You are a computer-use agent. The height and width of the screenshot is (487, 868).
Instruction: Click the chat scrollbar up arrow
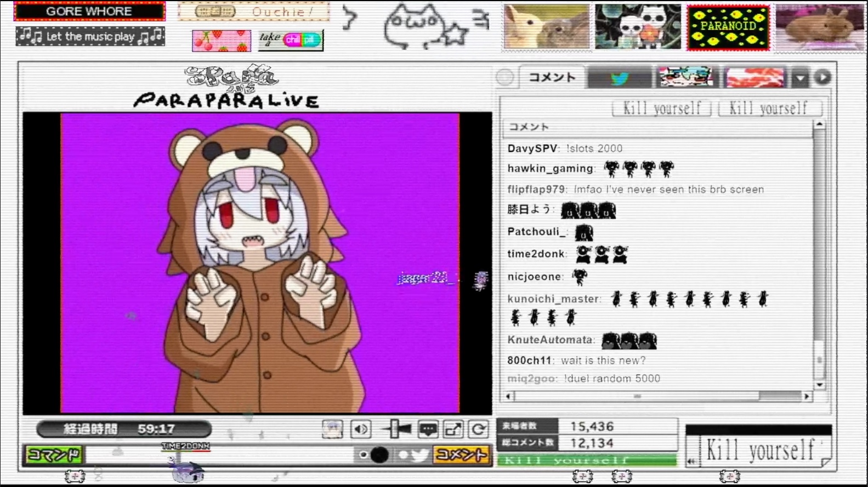[x=819, y=125]
